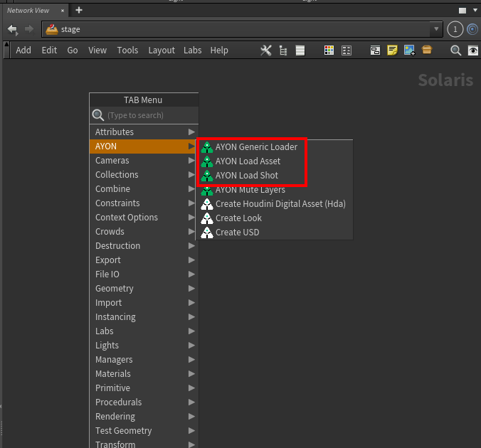Go back with the left arrow button
Viewport: 481px width, 448px height.
pos(13,29)
